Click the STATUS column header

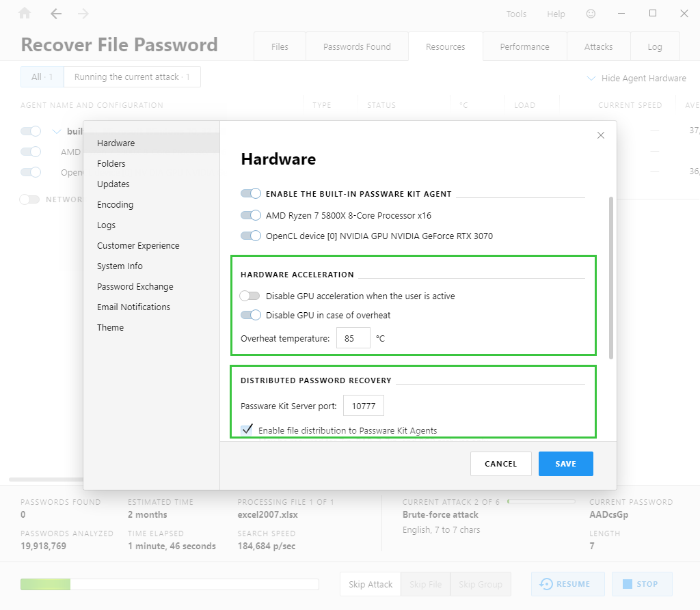click(381, 105)
